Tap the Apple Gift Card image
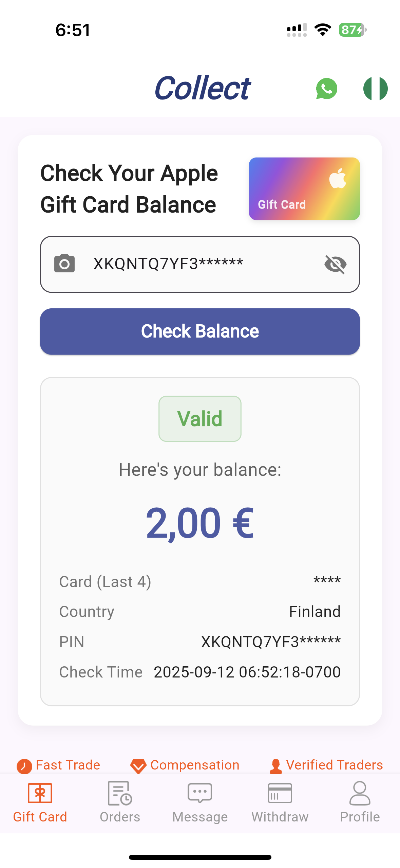Screen dimensions: 400x868 [304, 188]
